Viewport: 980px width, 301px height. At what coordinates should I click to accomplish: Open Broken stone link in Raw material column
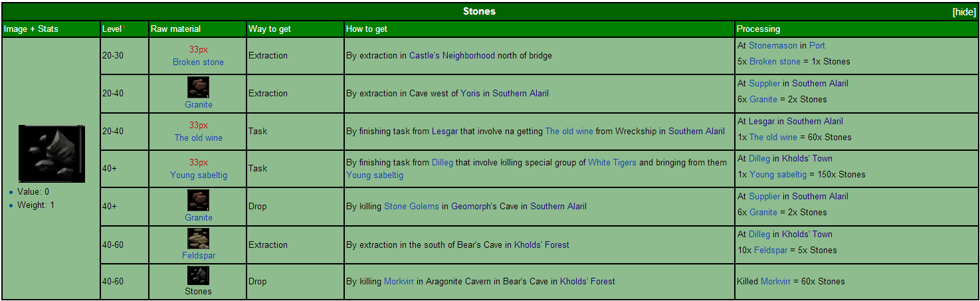pyautogui.click(x=198, y=62)
